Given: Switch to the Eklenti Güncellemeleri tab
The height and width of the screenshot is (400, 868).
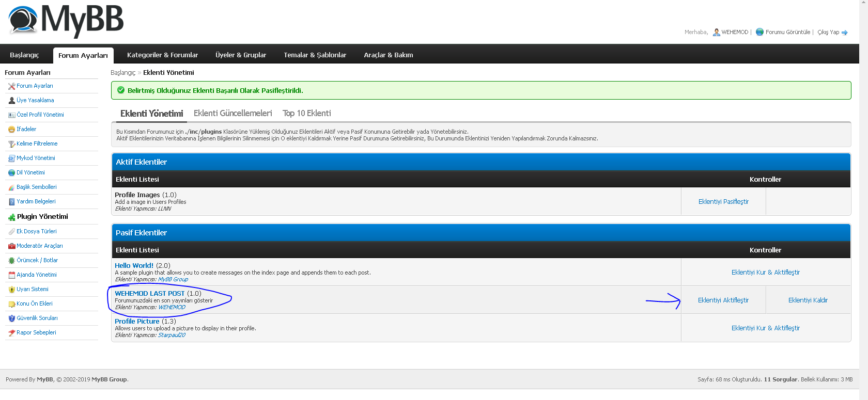Looking at the screenshot, I should 233,113.
